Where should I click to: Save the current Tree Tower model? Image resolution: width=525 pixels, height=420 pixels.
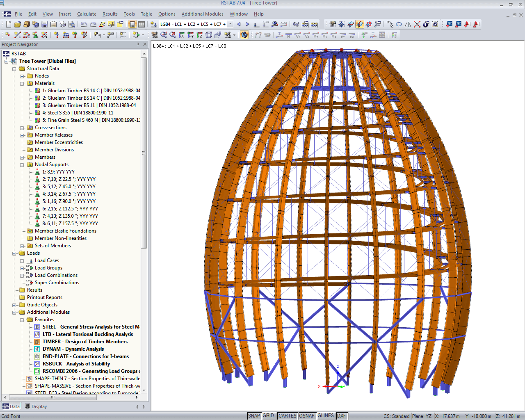[x=44, y=24]
